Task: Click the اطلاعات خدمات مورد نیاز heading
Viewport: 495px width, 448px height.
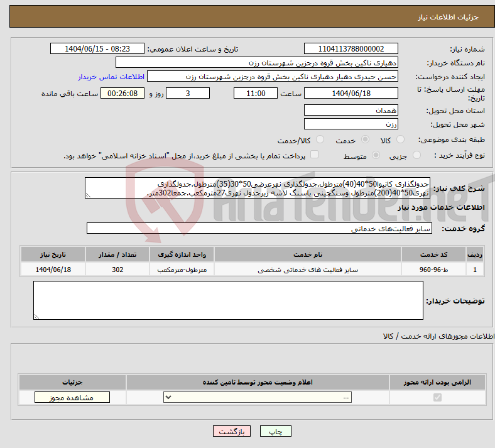Action: click(441, 207)
